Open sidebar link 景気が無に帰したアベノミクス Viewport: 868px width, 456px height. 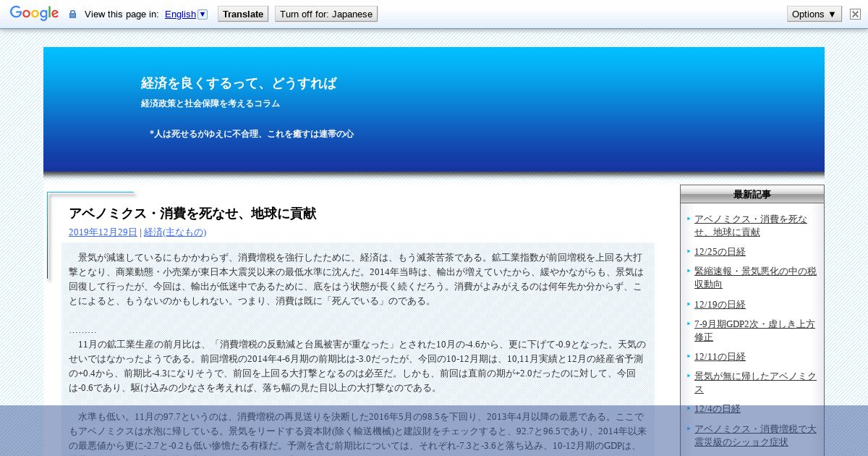(x=755, y=383)
